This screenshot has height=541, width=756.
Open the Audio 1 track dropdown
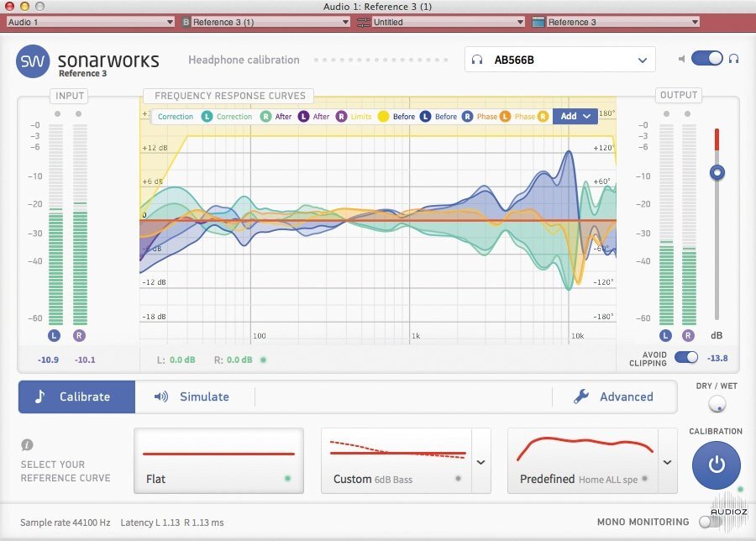90,22
